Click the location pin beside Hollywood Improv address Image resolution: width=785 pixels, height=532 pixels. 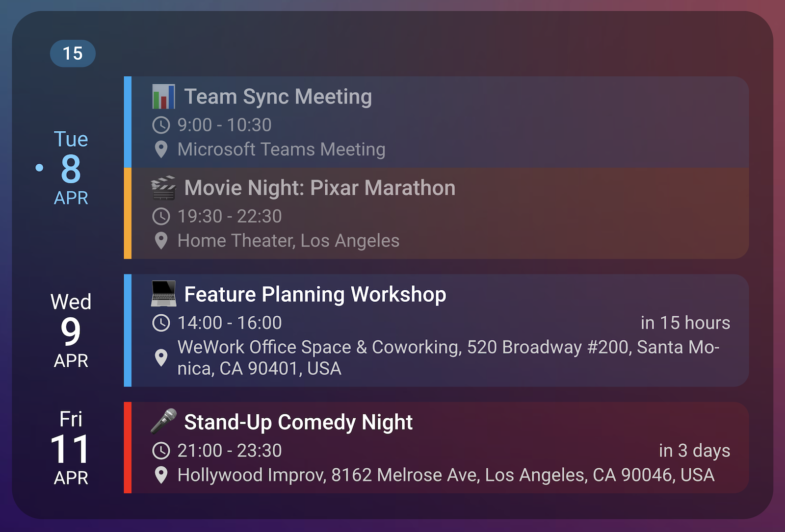point(161,475)
